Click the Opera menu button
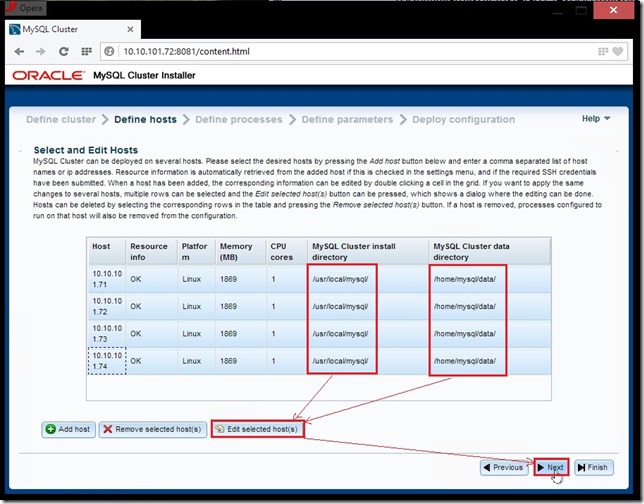The height and width of the screenshot is (504, 644). click(x=25, y=8)
